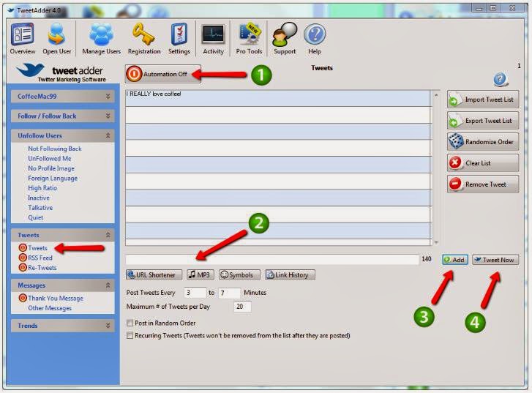Image resolution: width=532 pixels, height=393 pixels.
Task: Click the Remove Tweet button
Action: tap(483, 184)
